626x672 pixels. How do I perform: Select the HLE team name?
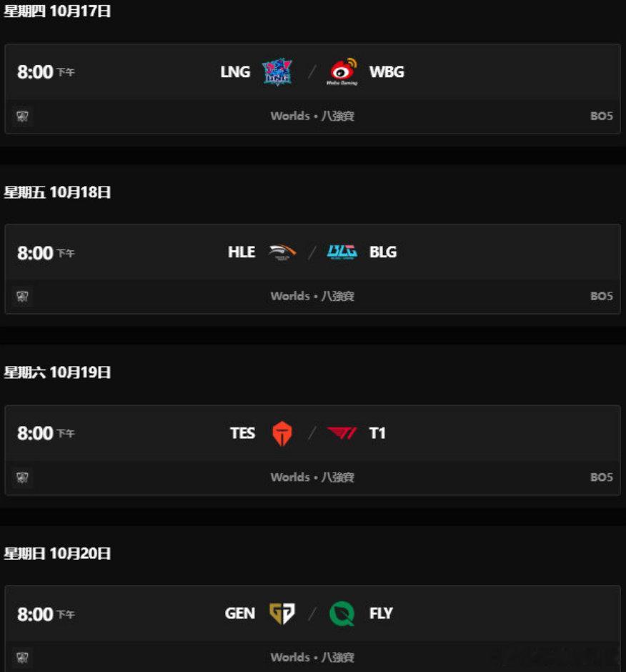(x=242, y=252)
